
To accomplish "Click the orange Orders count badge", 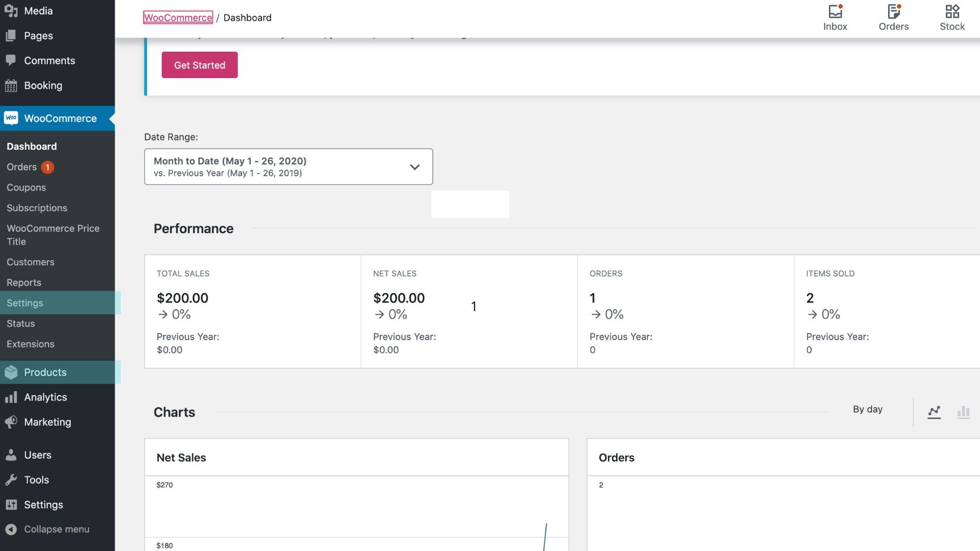I will (x=47, y=167).
